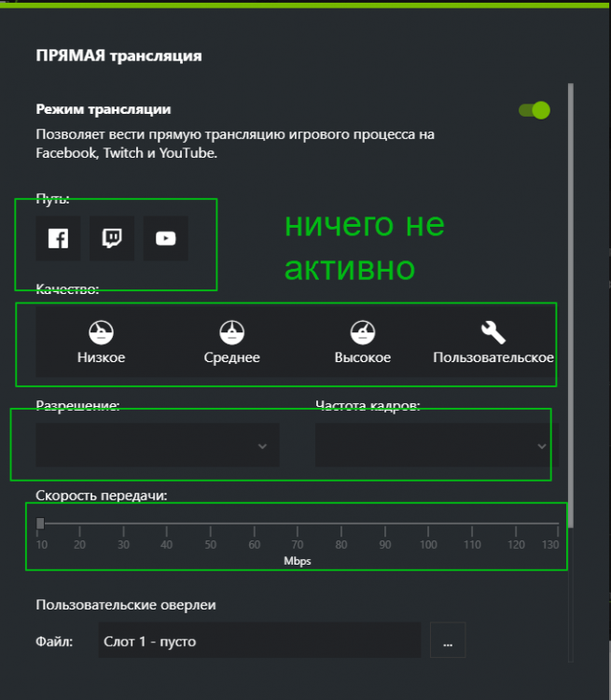Click the Скорость передачи slider handle

[40, 524]
